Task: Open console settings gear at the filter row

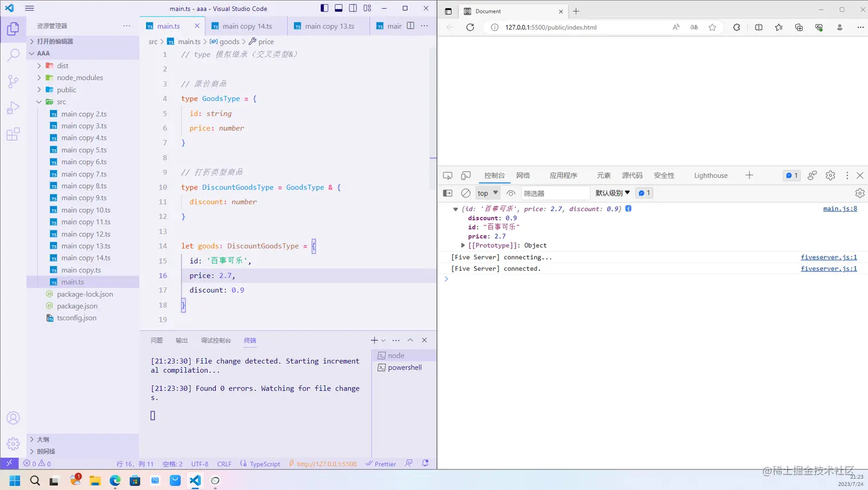Action: (859, 193)
